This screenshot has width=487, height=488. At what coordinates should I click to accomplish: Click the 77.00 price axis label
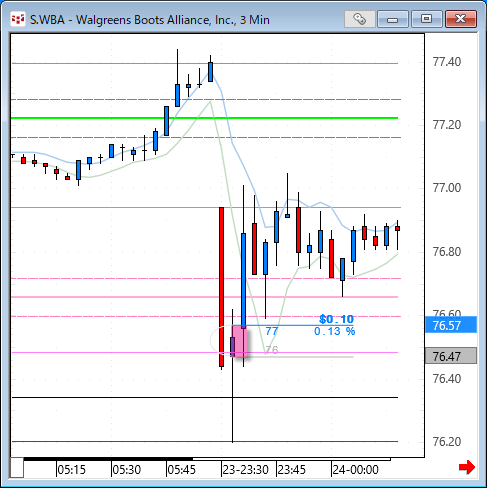(x=447, y=188)
